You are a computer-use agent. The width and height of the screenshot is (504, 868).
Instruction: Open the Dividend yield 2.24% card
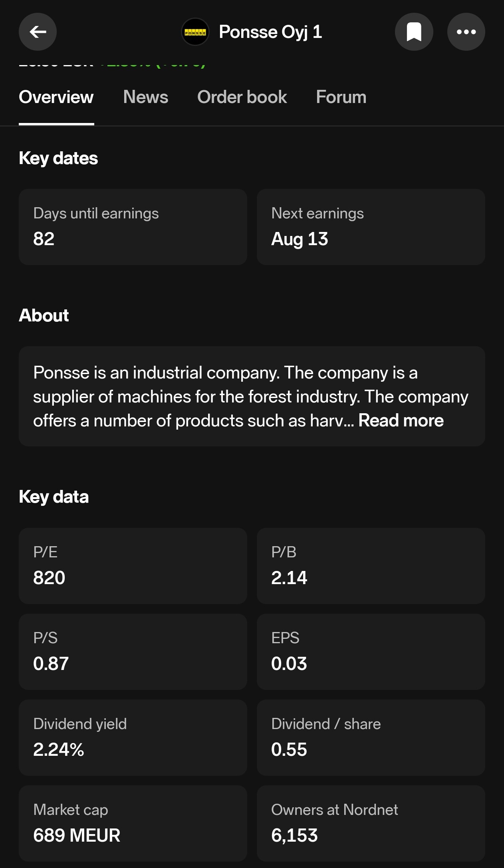pos(133,737)
